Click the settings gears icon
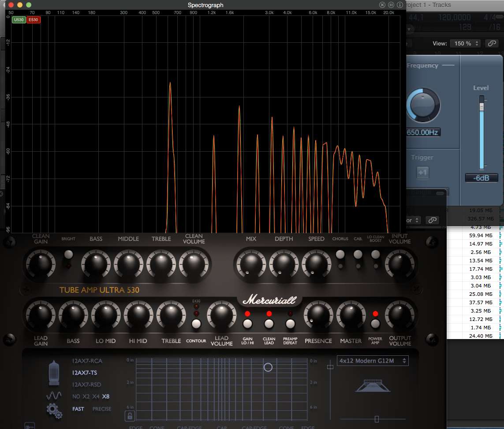The height and width of the screenshot is (429, 504). point(54,410)
